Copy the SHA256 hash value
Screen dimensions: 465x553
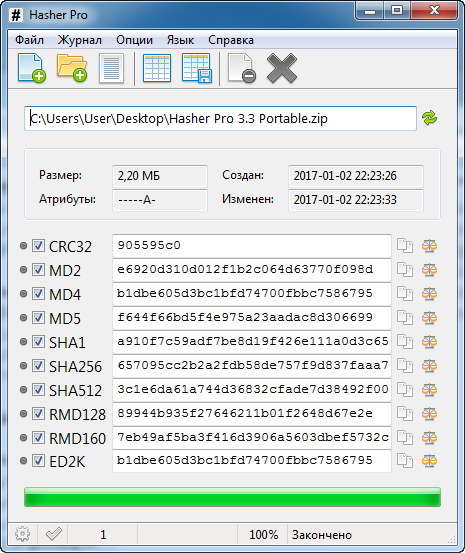pyautogui.click(x=405, y=366)
